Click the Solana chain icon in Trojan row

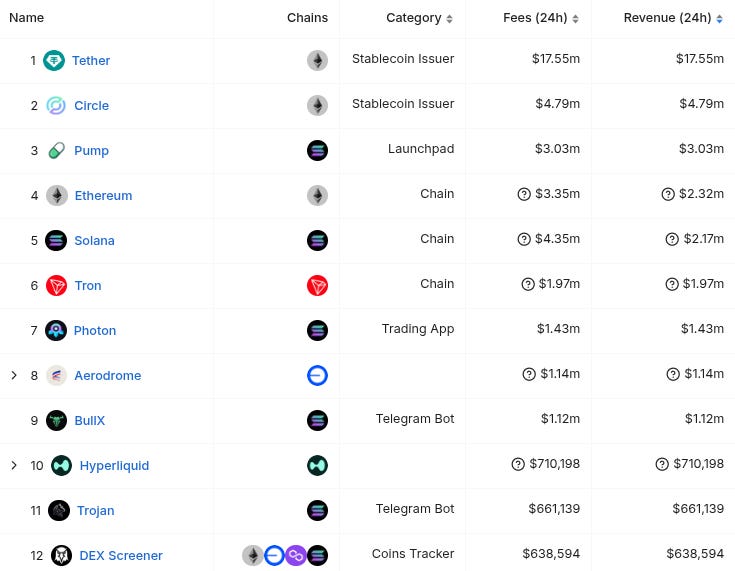click(317, 511)
